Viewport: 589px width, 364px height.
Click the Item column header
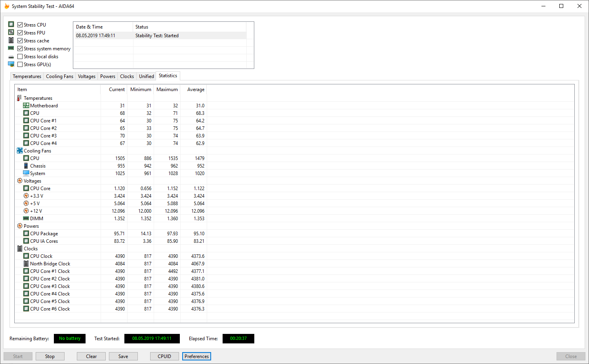[x=57, y=90]
